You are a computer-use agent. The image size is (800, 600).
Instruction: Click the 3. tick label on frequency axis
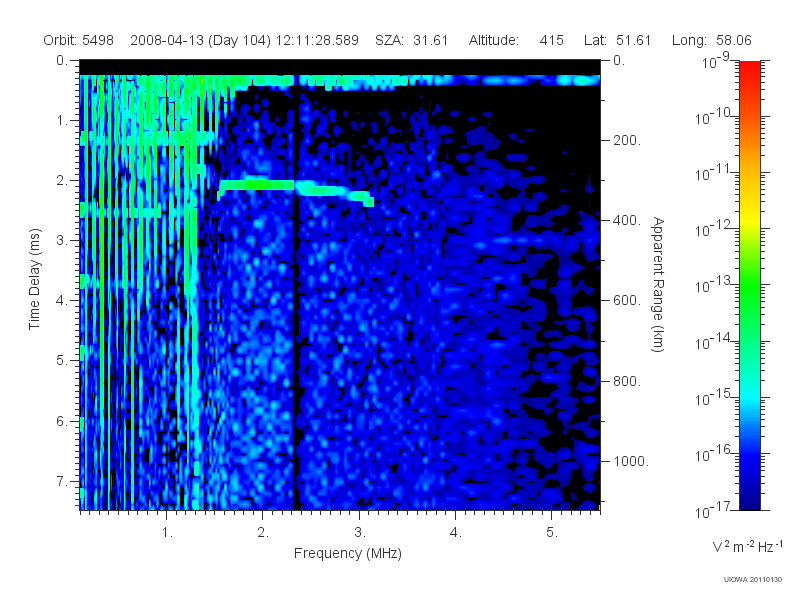(360, 533)
